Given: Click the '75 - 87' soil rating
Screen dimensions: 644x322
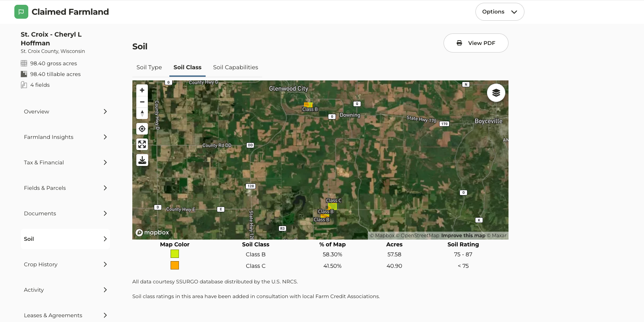Looking at the screenshot, I should click(463, 254).
